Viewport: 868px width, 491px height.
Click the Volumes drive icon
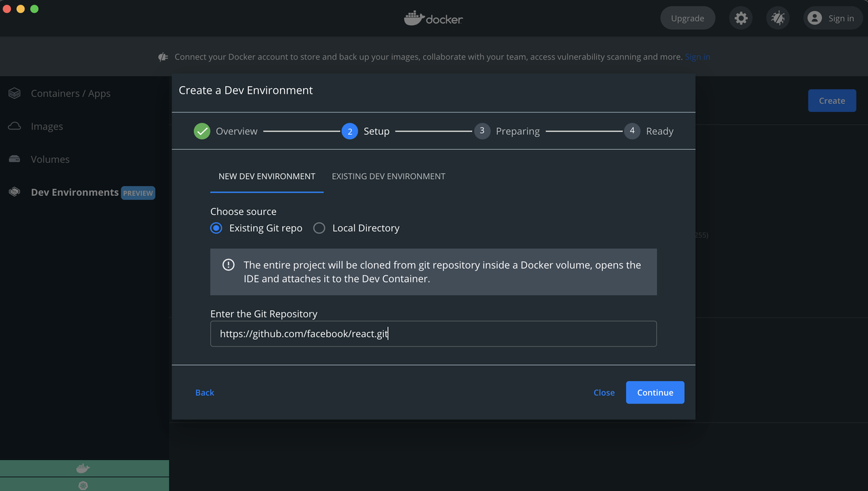coord(14,159)
